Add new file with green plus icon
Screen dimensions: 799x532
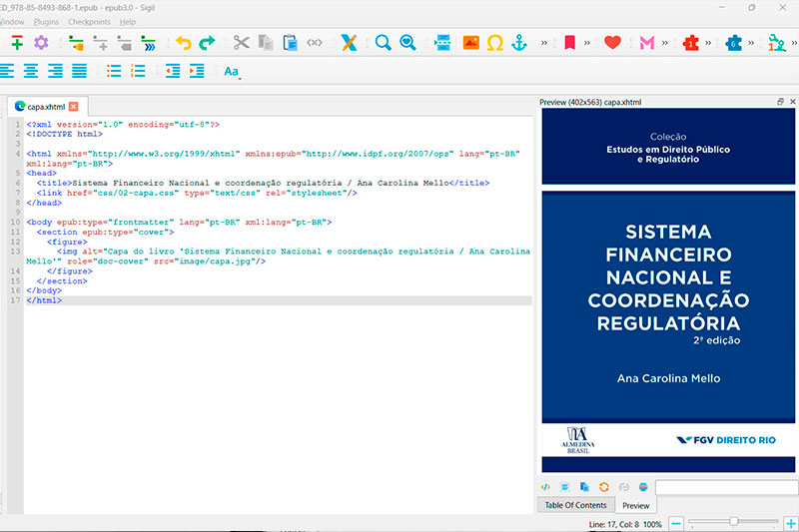(x=16, y=43)
